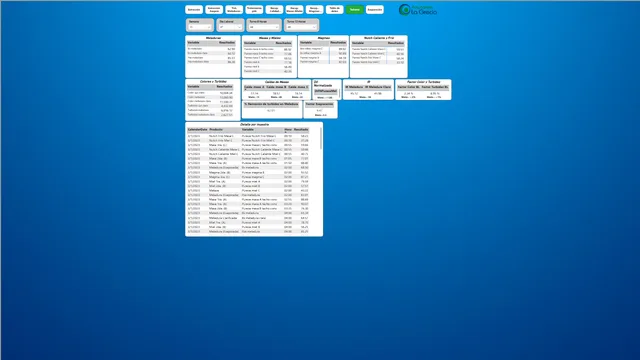This screenshot has height=360, width=640.
Task: Sort Masas y Mieles by Variable header
Action: (250, 43)
